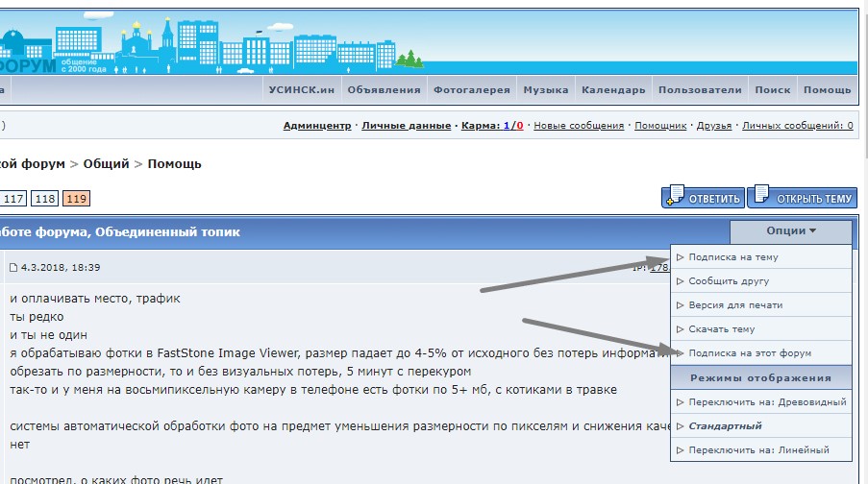This screenshot has height=484, width=868.
Task: Open the Админцентр link
Action: [317, 126]
